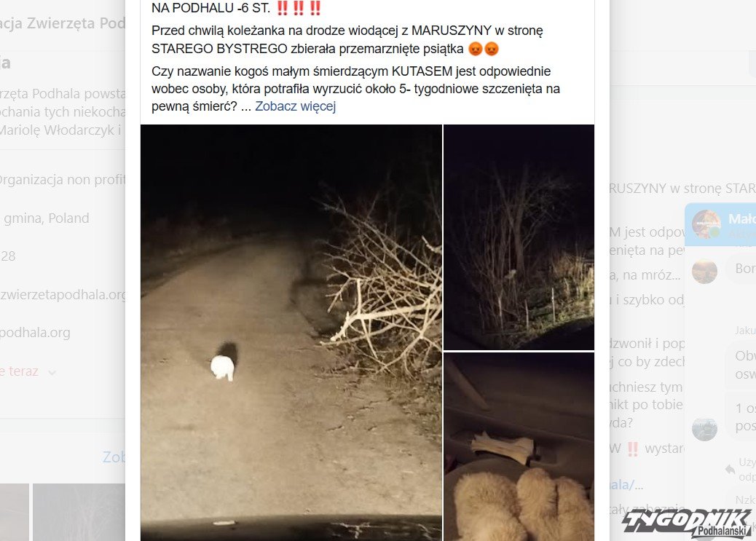Click the third commenter avatar
Viewport: 756px width, 541px height.
tap(704, 429)
